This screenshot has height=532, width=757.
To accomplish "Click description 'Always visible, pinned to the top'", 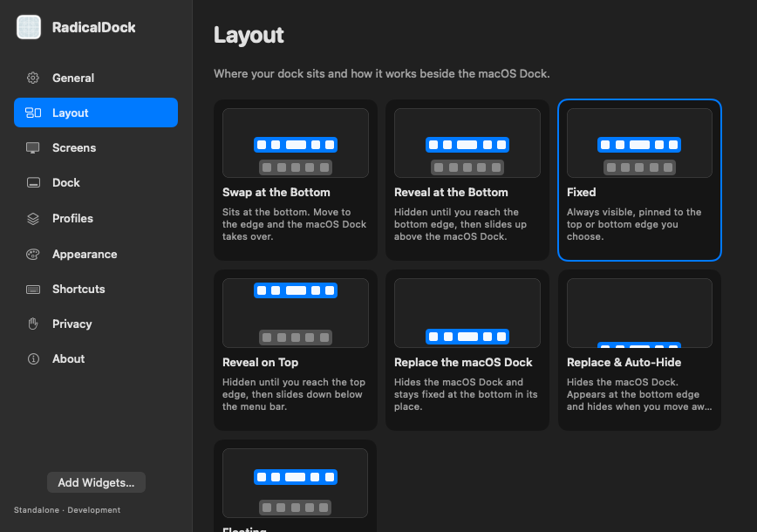I will point(634,224).
